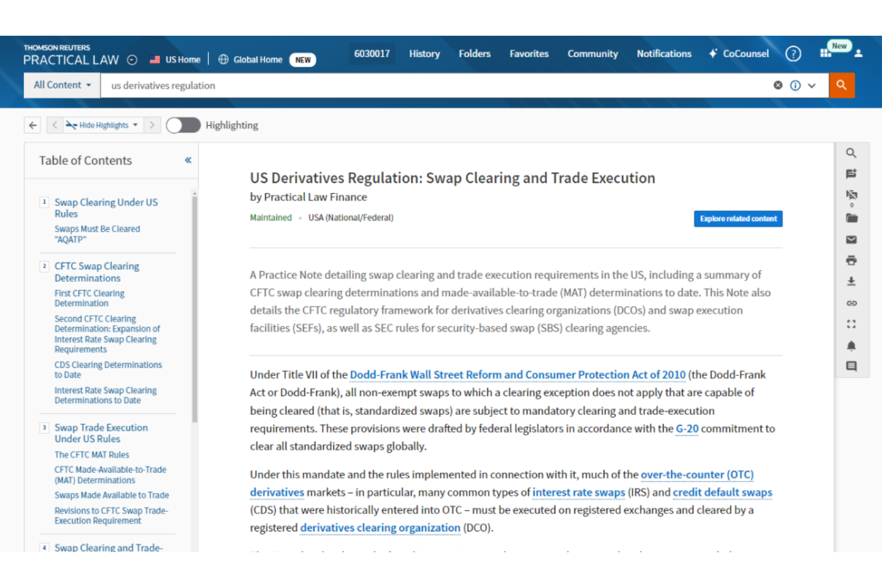Click the CoCounsel sparkle icon
The height and width of the screenshot is (588, 882).
[713, 54]
